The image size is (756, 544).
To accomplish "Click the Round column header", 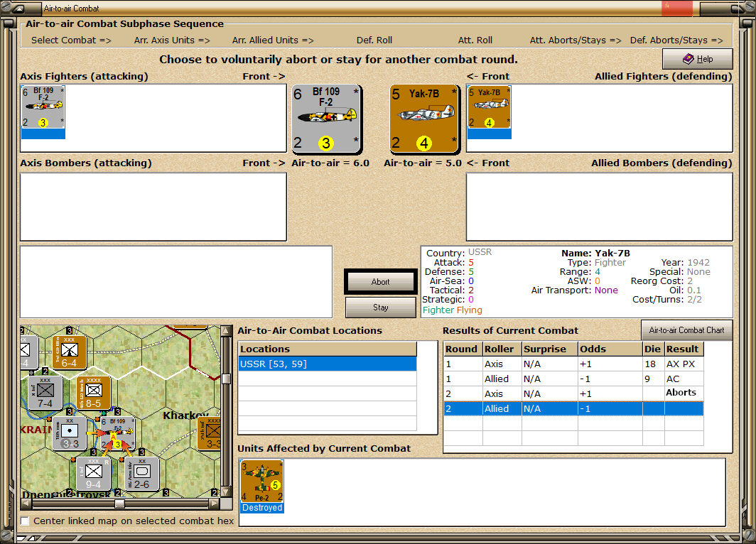I will click(x=463, y=349).
